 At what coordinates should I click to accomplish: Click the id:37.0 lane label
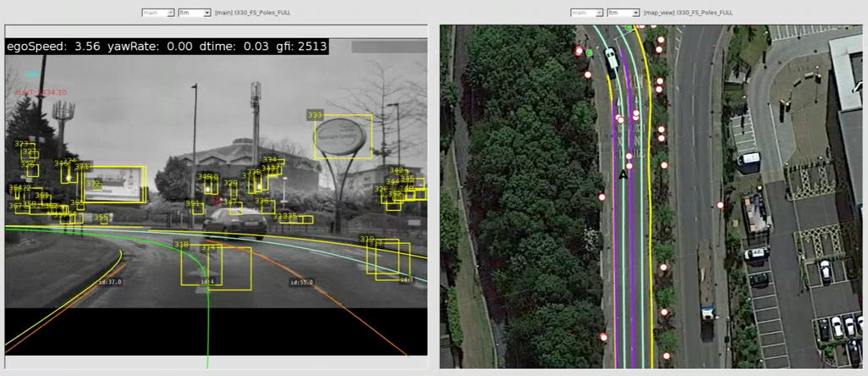[110, 282]
